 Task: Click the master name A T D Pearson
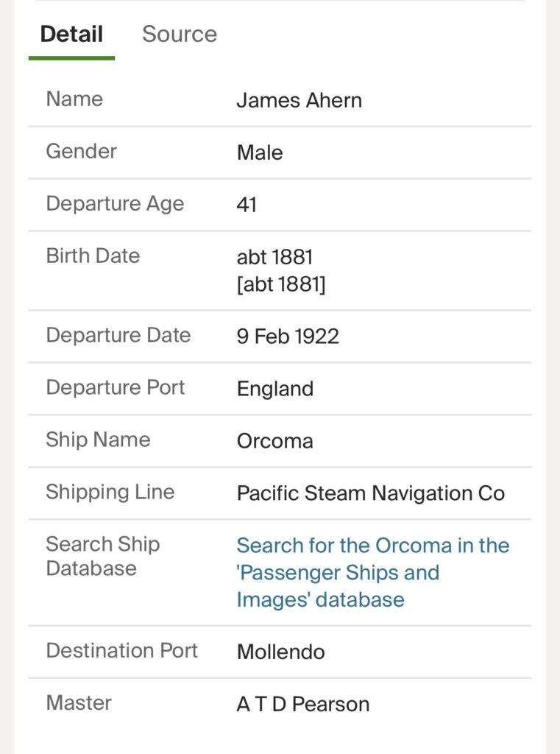click(302, 704)
